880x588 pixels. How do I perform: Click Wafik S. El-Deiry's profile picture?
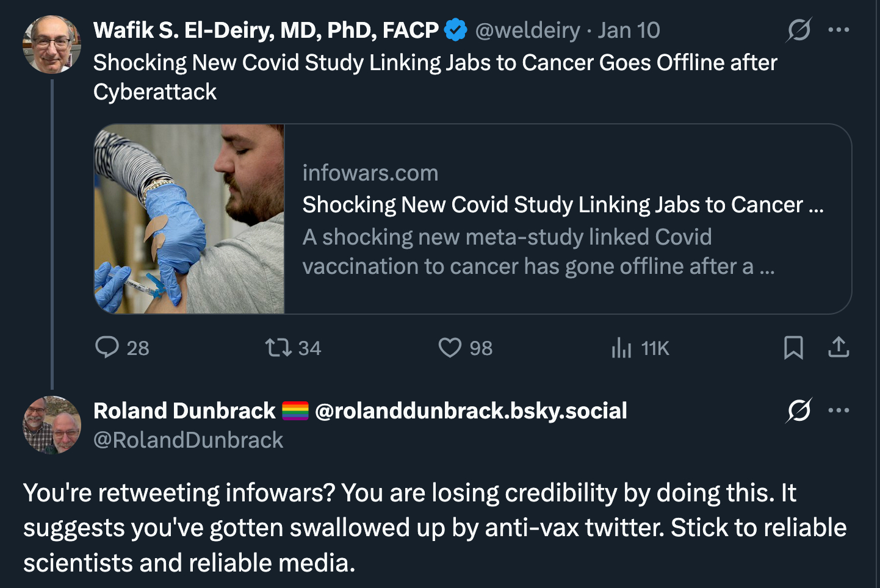pos(52,45)
